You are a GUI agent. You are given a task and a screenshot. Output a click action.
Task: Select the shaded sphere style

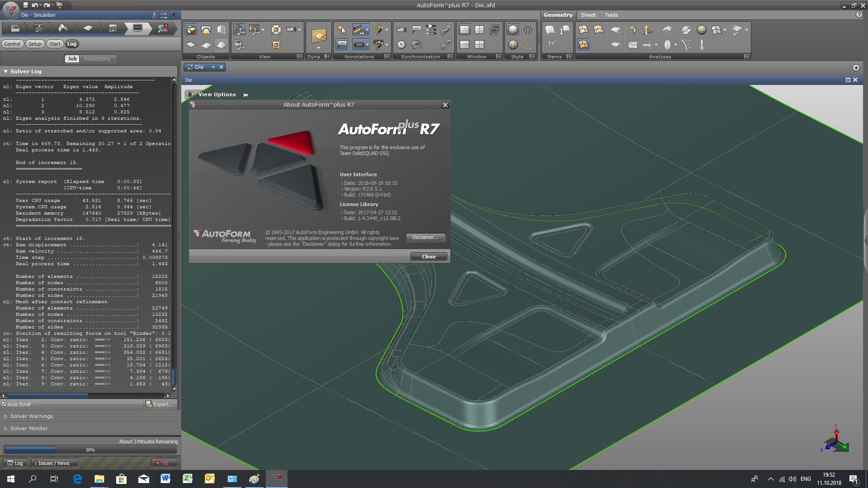click(513, 30)
